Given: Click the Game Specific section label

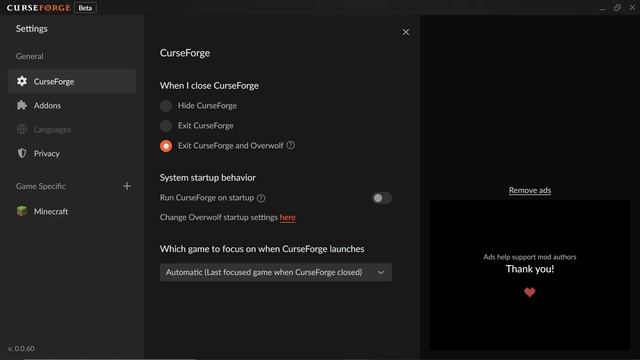Looking at the screenshot, I should 41,186.
